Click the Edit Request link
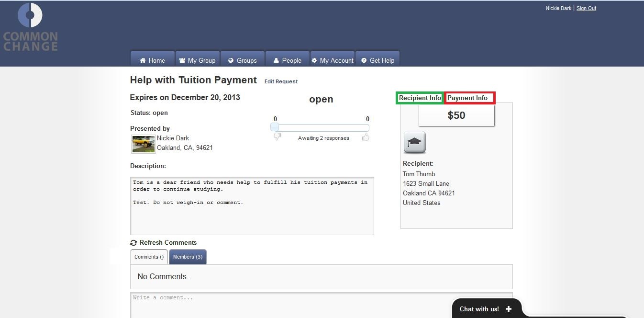 pyautogui.click(x=281, y=81)
